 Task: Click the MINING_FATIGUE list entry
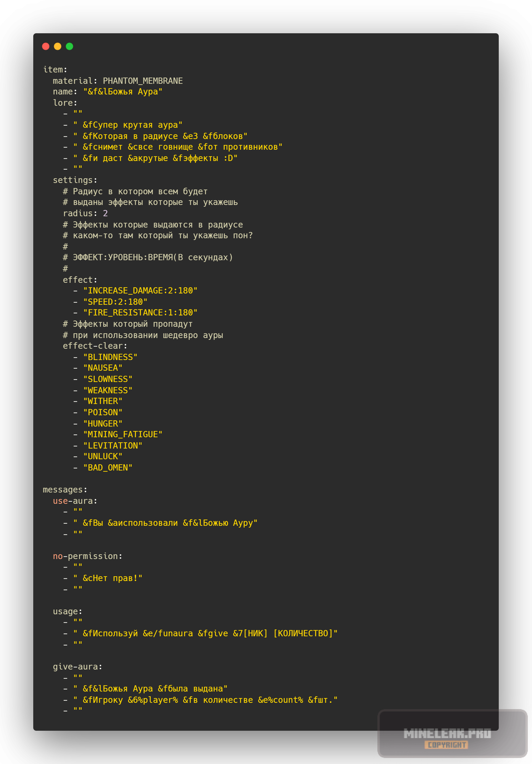[x=122, y=434]
